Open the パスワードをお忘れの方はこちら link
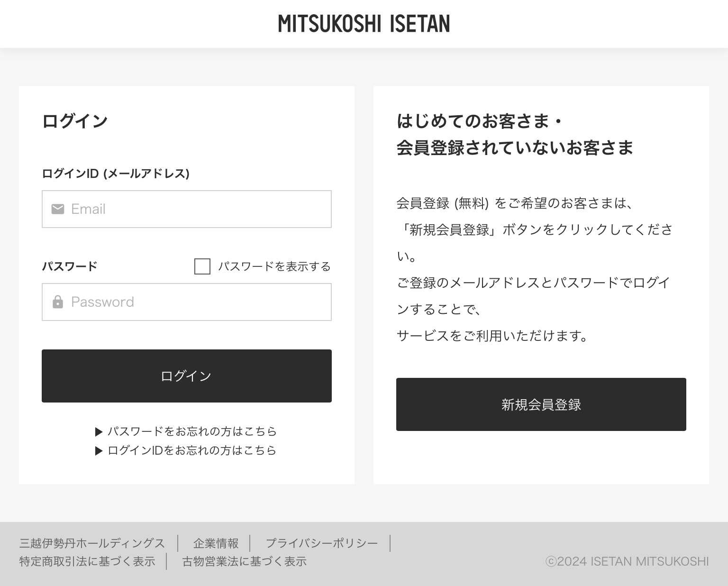Image resolution: width=728 pixels, height=586 pixels. (x=192, y=431)
